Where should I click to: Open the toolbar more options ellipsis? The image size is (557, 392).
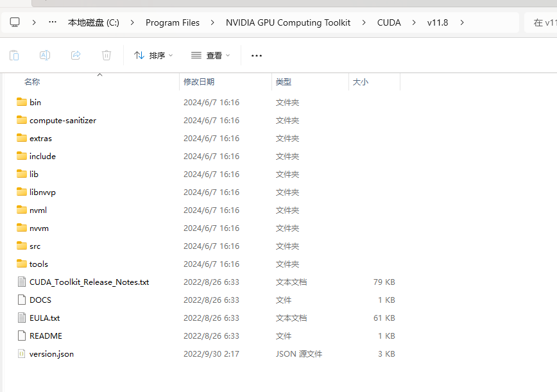coord(257,55)
